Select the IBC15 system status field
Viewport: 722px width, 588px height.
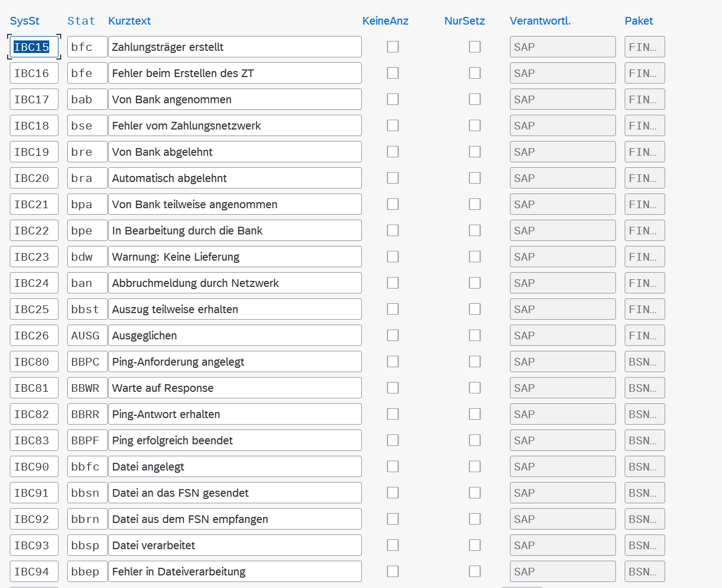tap(33, 47)
